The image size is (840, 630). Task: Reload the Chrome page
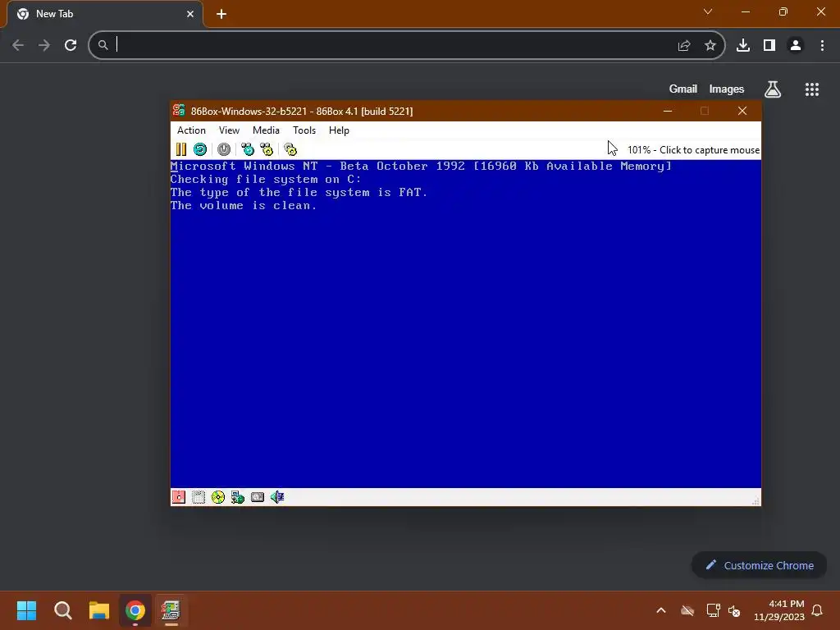point(71,45)
